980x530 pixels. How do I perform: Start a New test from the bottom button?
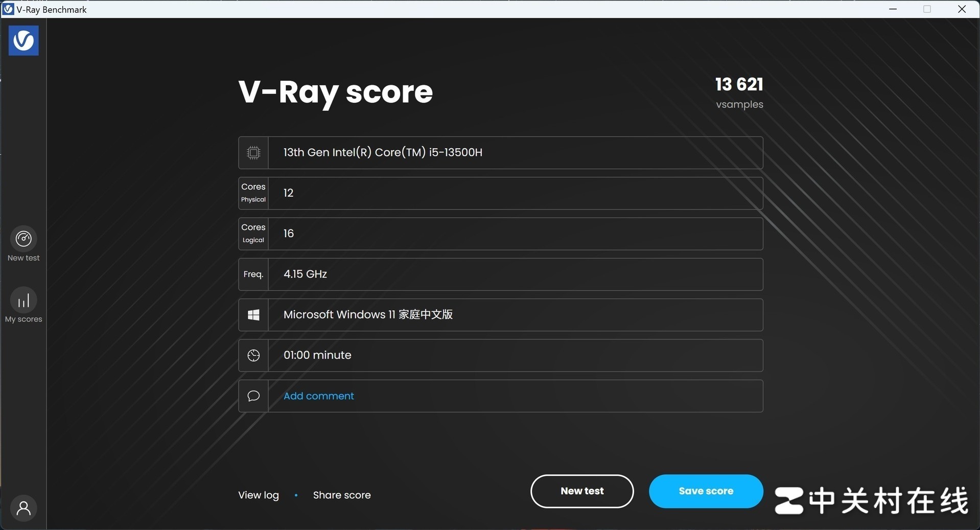(582, 491)
